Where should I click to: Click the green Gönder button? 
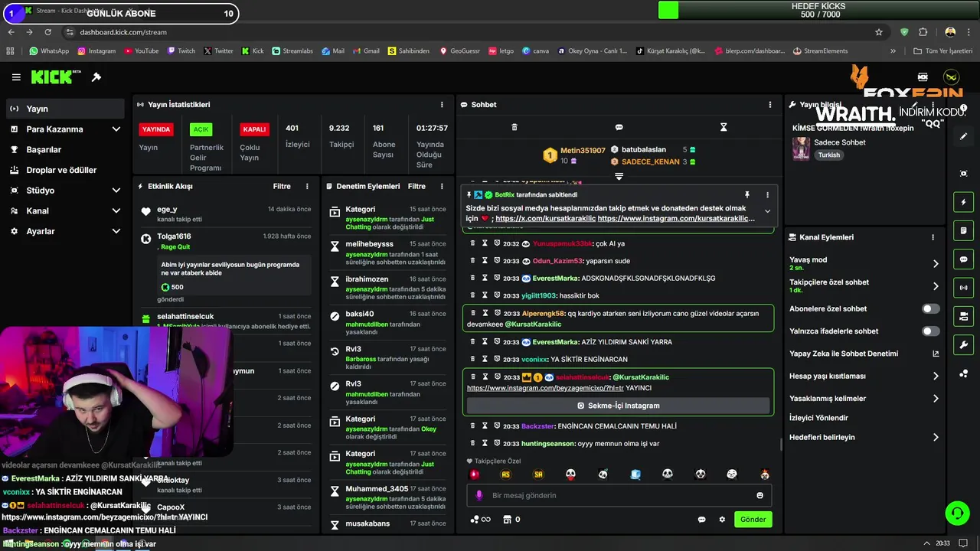tap(753, 520)
